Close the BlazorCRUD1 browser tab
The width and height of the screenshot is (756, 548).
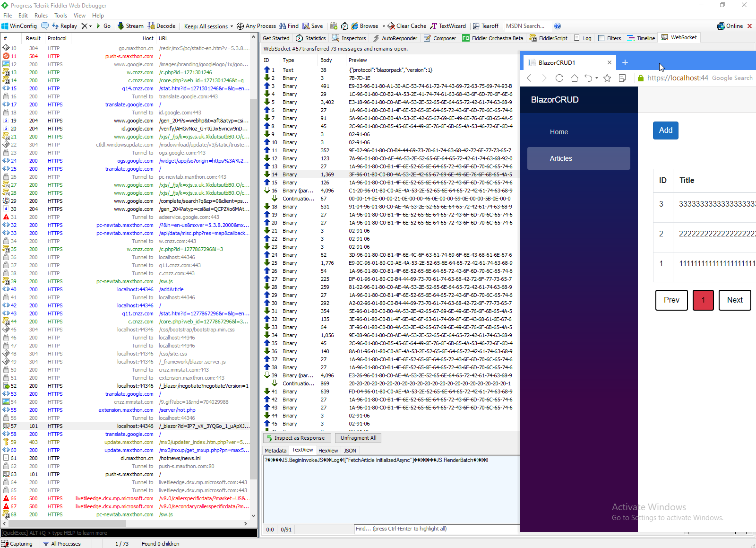[610, 62]
